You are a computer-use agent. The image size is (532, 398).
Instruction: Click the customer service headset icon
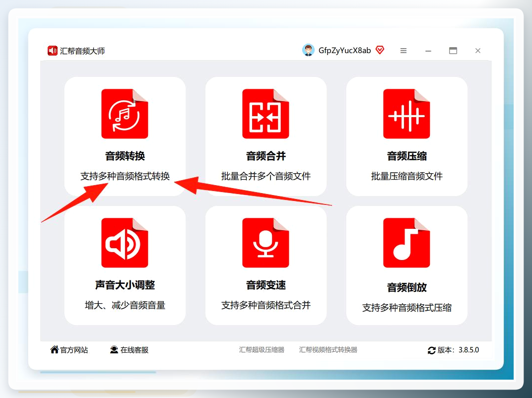click(114, 349)
